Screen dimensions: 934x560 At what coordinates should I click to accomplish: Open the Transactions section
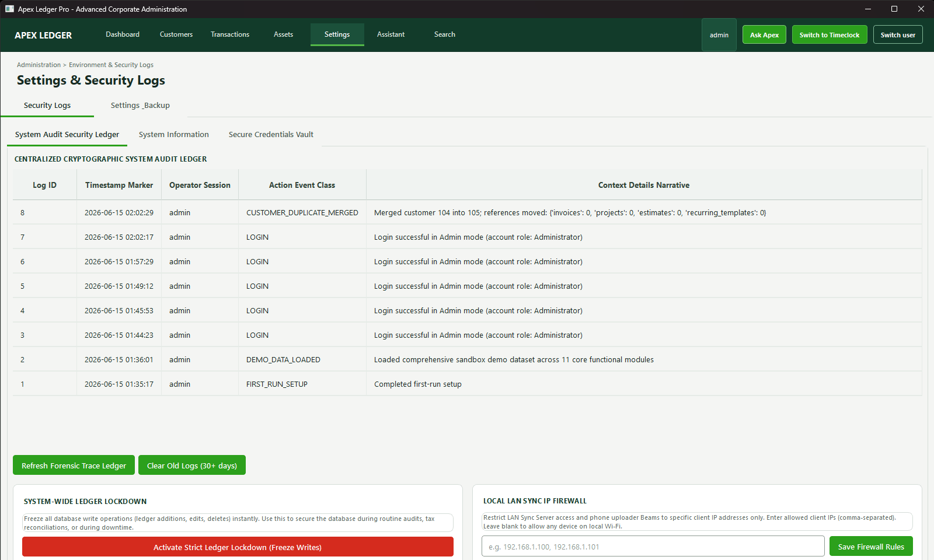tap(230, 34)
